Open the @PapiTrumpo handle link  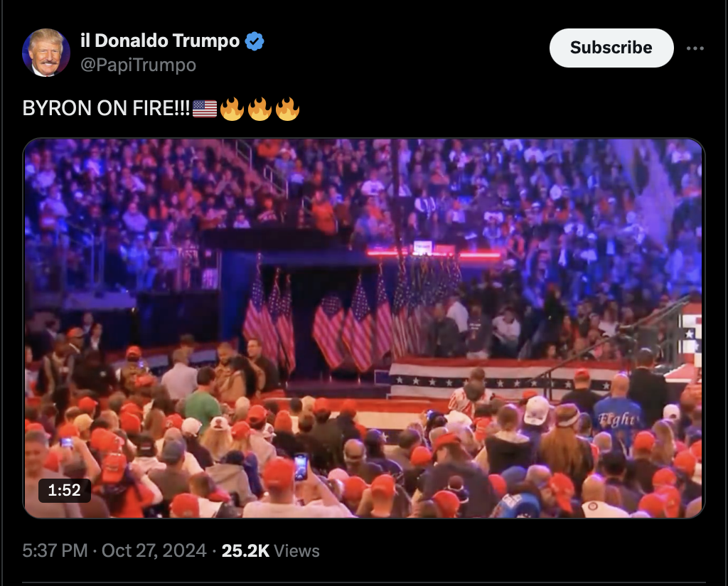139,65
